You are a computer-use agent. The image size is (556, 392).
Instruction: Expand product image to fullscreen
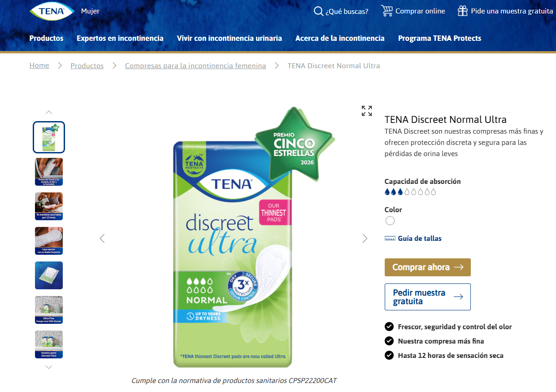(367, 111)
